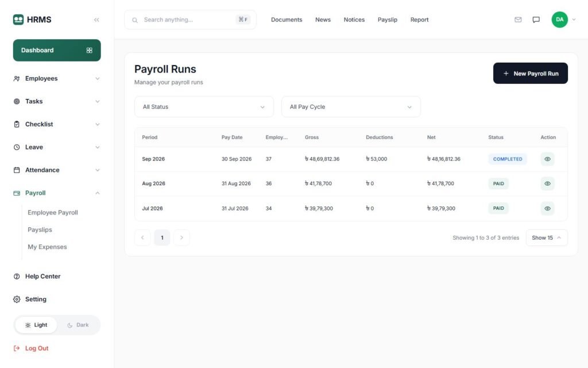This screenshot has height=368, width=588.
Task: Open the chat message icon
Action: click(x=536, y=20)
